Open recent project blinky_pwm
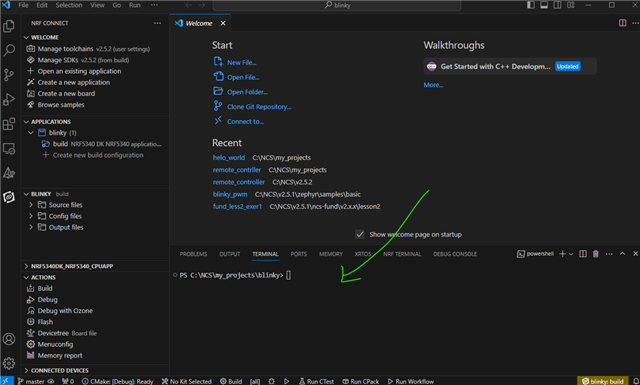The width and height of the screenshot is (640, 385). [x=230, y=194]
